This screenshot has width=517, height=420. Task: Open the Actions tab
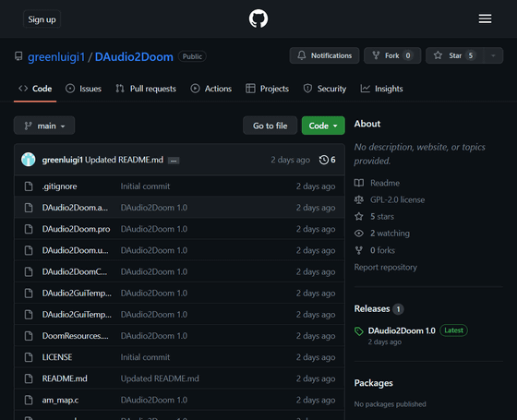(x=211, y=89)
